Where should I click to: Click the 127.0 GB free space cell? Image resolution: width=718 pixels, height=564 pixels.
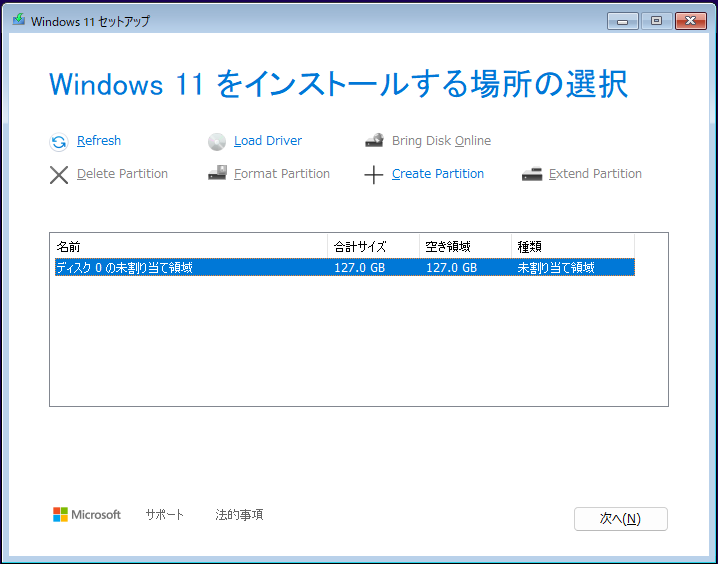pos(451,267)
